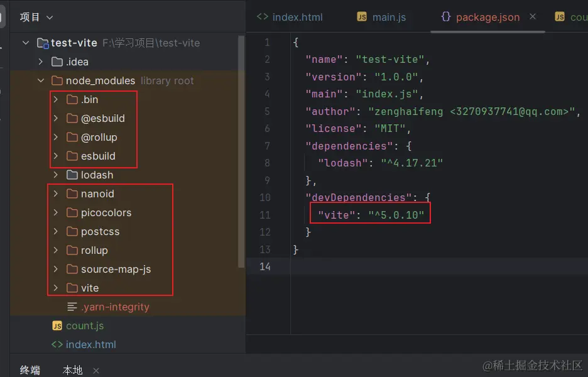Click the JSON braces icon on package.json tab
Image resolution: width=588 pixels, height=377 pixels.
pyautogui.click(x=445, y=16)
